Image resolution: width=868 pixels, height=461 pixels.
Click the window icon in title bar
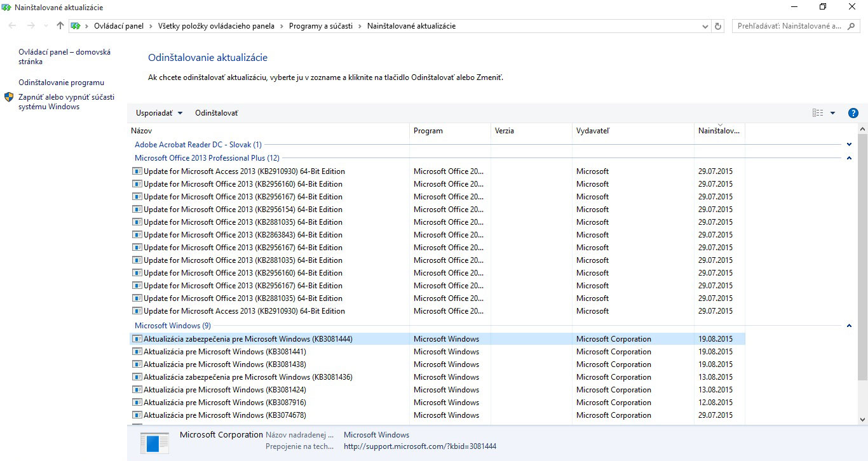7,8
